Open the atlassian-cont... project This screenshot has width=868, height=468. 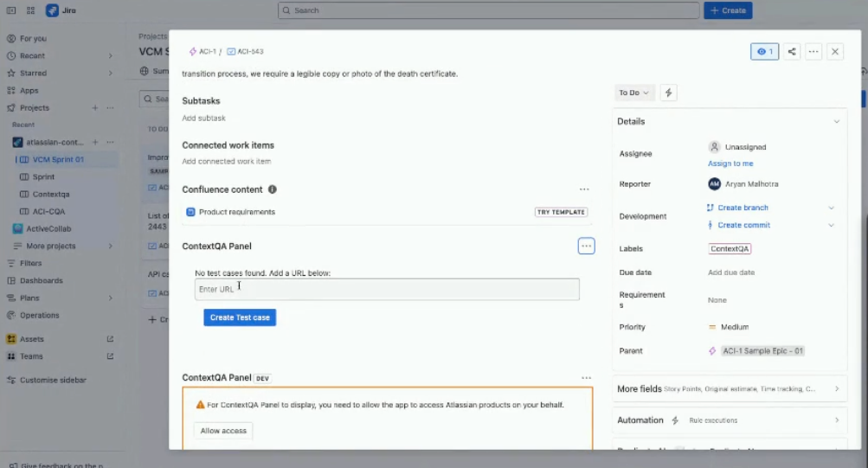tap(55, 142)
